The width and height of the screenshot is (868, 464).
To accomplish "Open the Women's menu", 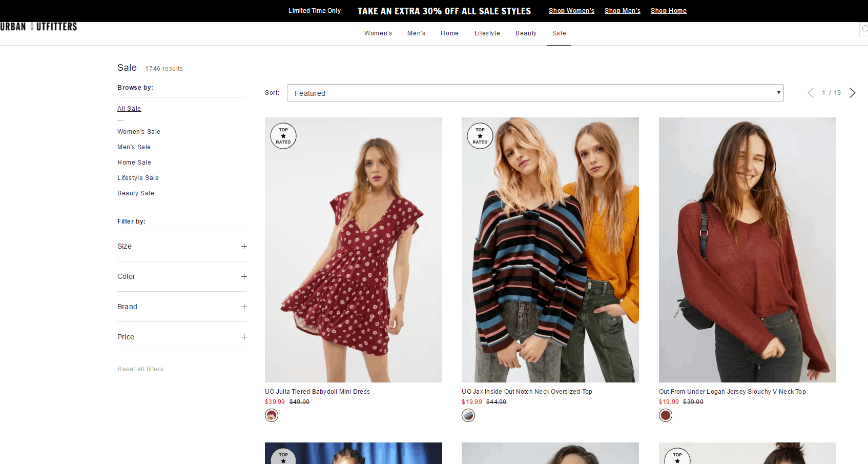I will coord(378,33).
